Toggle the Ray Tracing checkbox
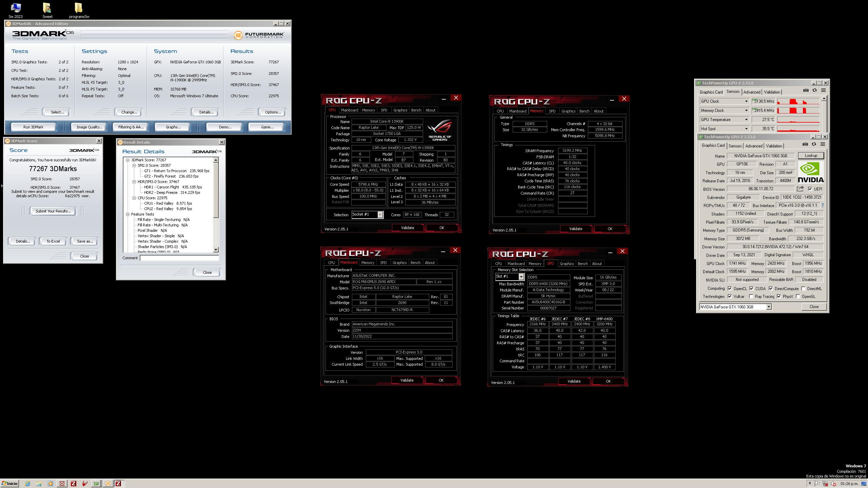The image size is (868, 488). coord(751,297)
